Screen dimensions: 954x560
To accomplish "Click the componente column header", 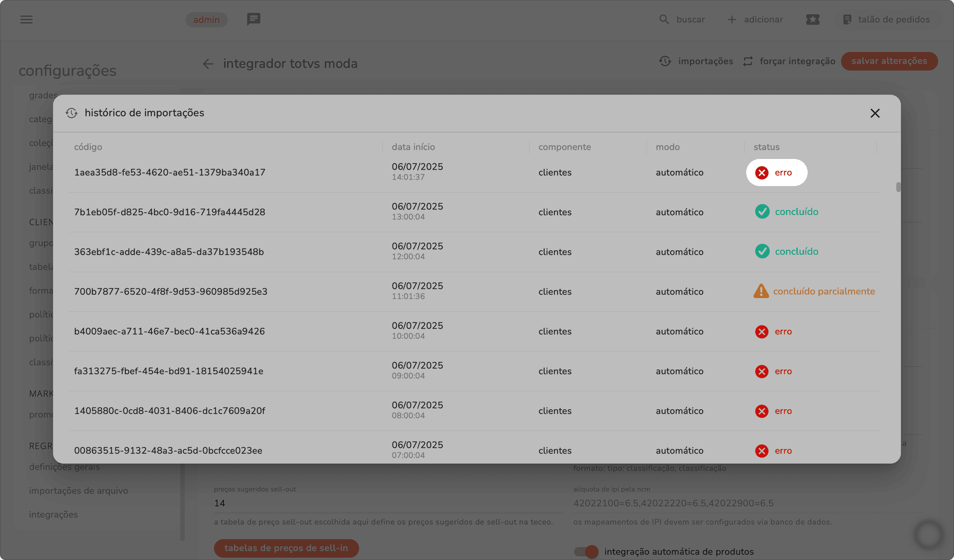I will pyautogui.click(x=565, y=147).
